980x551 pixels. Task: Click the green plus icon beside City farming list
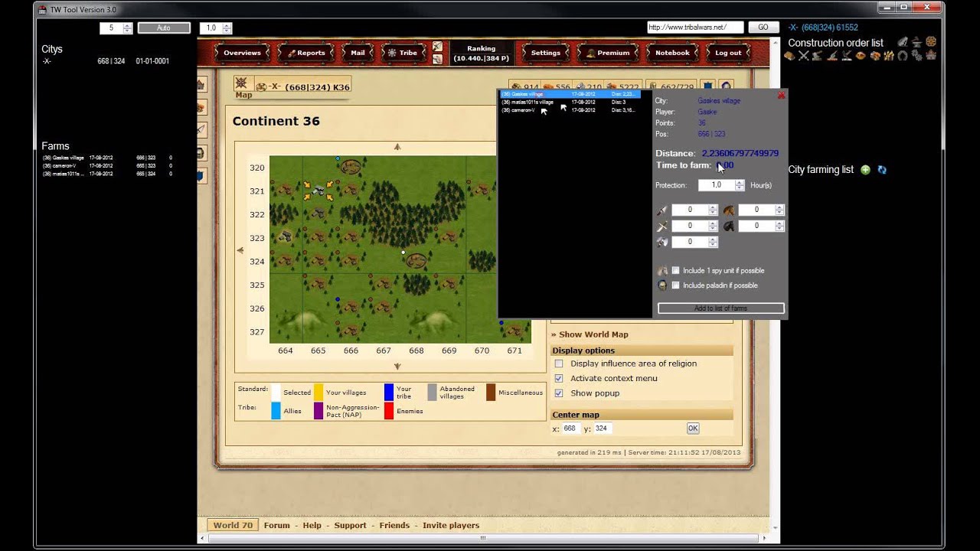(x=865, y=170)
